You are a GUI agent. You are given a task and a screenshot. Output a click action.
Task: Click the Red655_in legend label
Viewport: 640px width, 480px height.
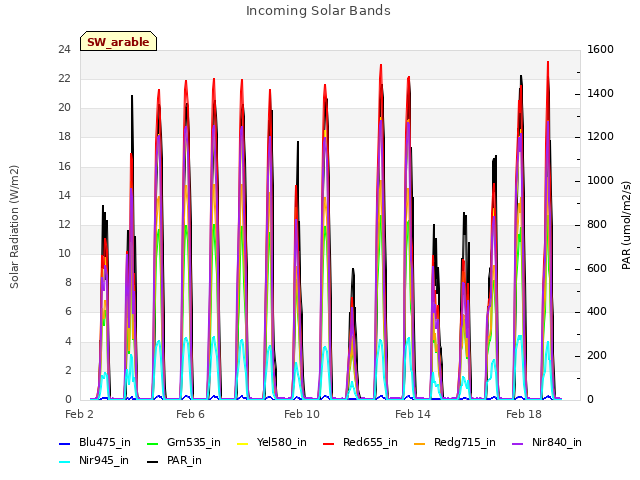(x=370, y=442)
